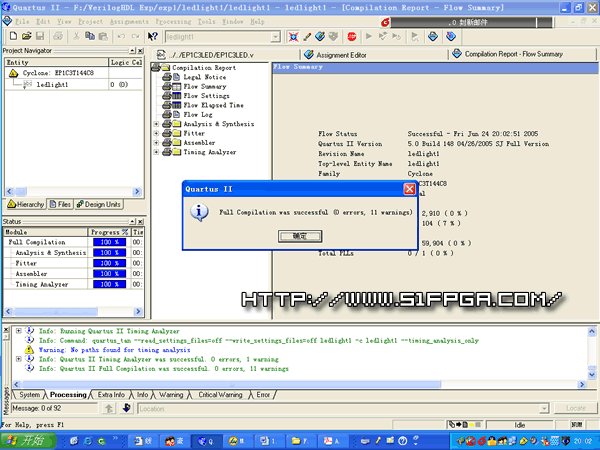Click the Copy toolbar icon
This screenshot has width=600, height=450.
(x=90, y=36)
